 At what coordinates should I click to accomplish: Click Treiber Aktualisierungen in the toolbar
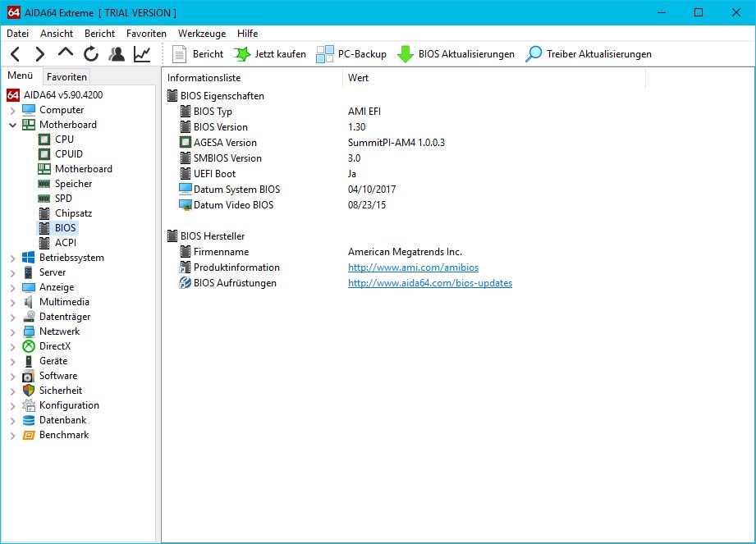pos(589,54)
